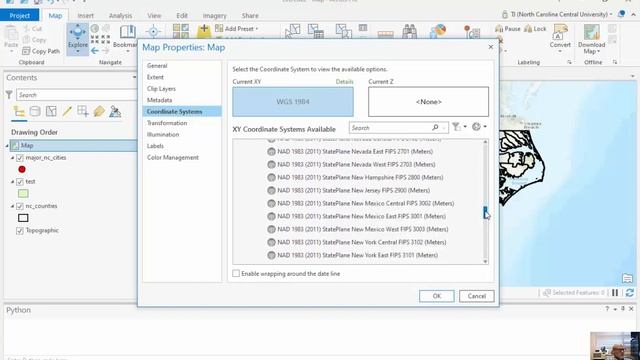Click the Measure ruler icon
The height and width of the screenshot is (360, 640).
(385, 34)
